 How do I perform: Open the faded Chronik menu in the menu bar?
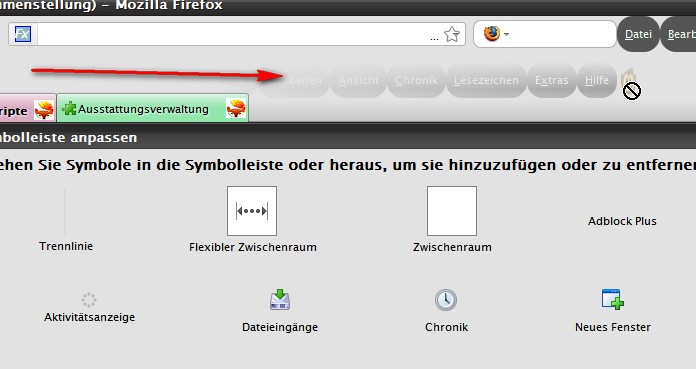[x=416, y=80]
